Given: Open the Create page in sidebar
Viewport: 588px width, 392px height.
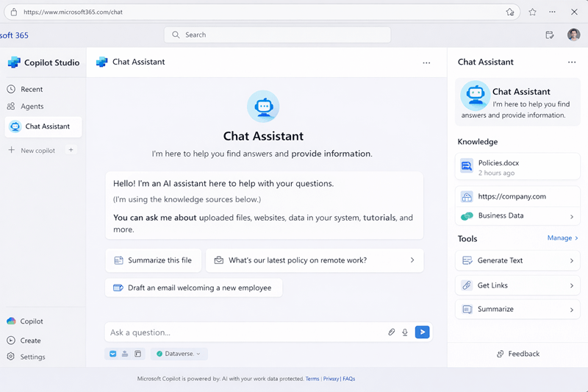Looking at the screenshot, I should coord(30,341).
